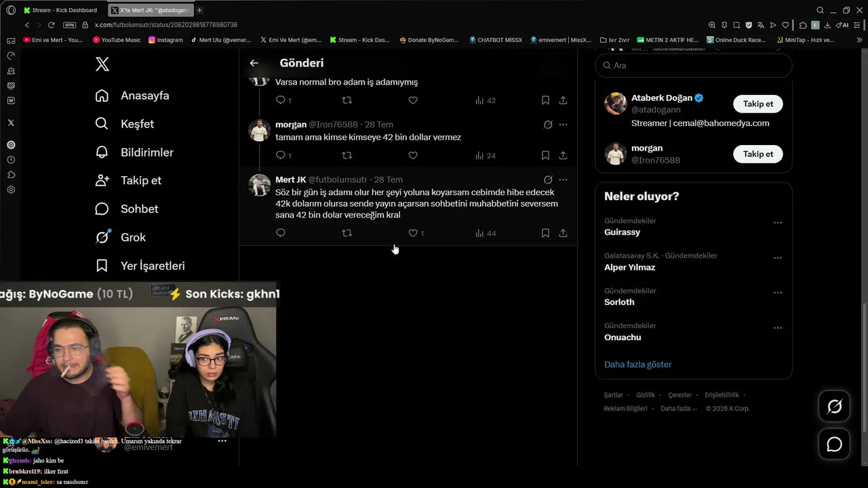868x488 pixels.
Task: Bookmark Mert JK's reply
Action: tap(545, 233)
